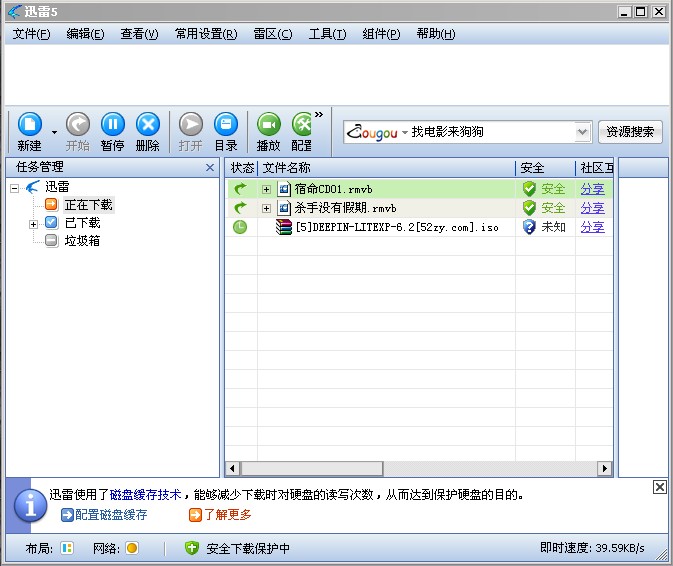Image resolution: width=673 pixels, height=566 pixels.
Task: Click the 开始 start toolbar icon
Action: point(78,124)
